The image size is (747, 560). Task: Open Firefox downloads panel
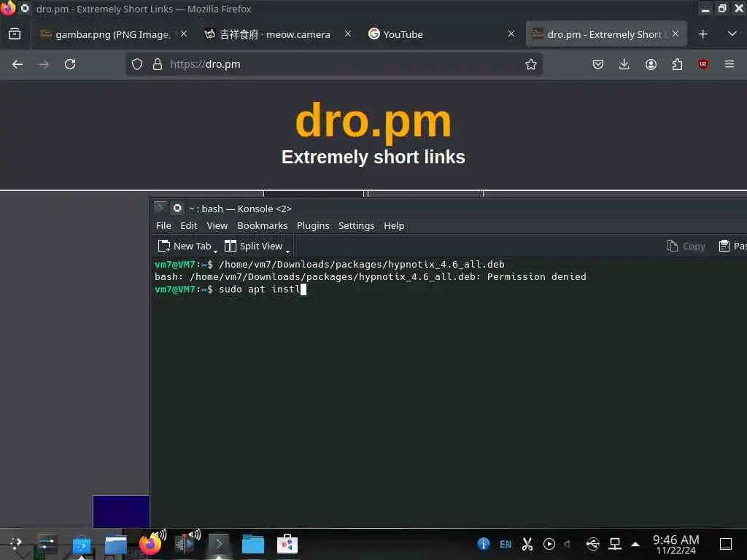pyautogui.click(x=624, y=64)
